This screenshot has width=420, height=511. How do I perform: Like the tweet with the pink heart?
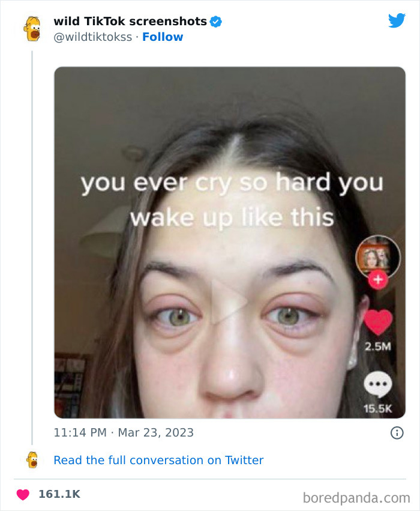23,494
